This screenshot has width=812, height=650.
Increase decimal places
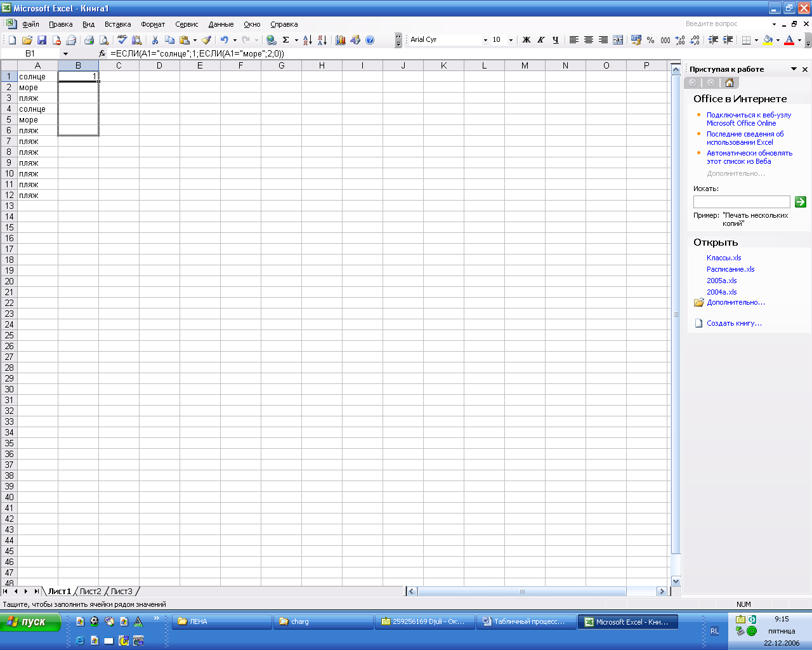click(x=680, y=40)
